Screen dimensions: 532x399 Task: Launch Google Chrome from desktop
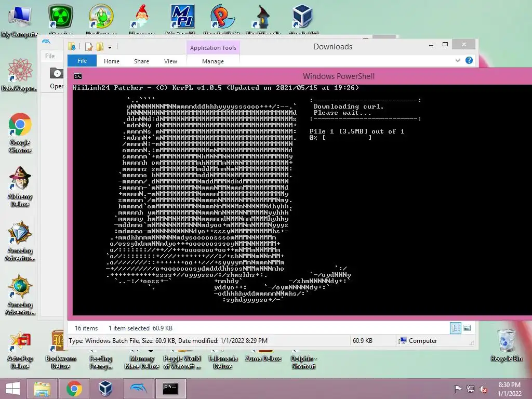(20, 133)
